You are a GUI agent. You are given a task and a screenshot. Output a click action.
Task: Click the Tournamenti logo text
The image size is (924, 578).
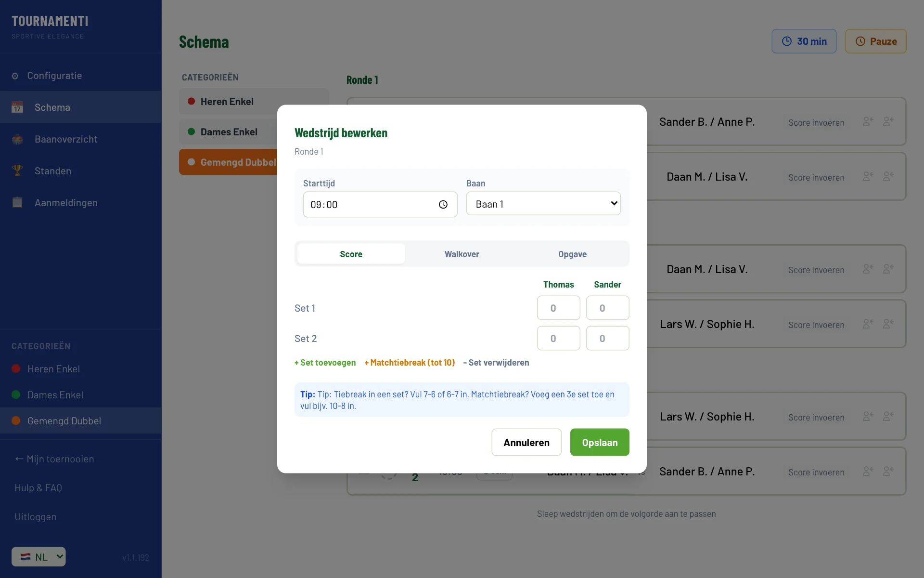point(50,21)
